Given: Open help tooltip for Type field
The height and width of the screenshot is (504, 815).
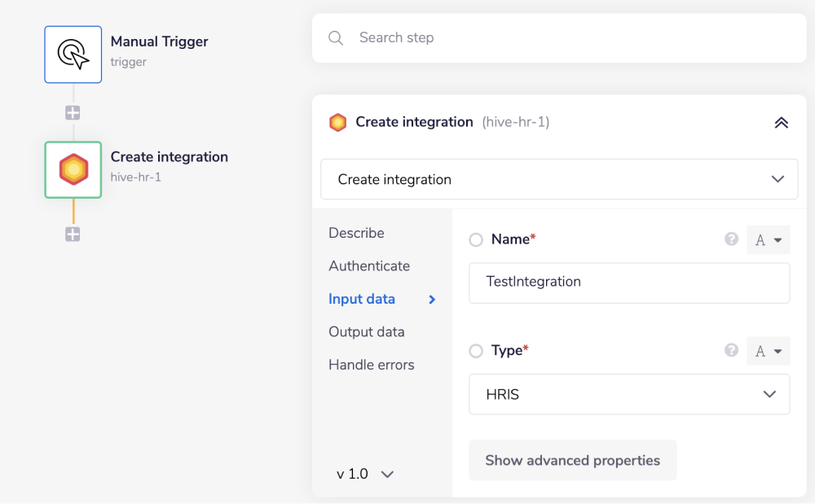Looking at the screenshot, I should point(732,350).
